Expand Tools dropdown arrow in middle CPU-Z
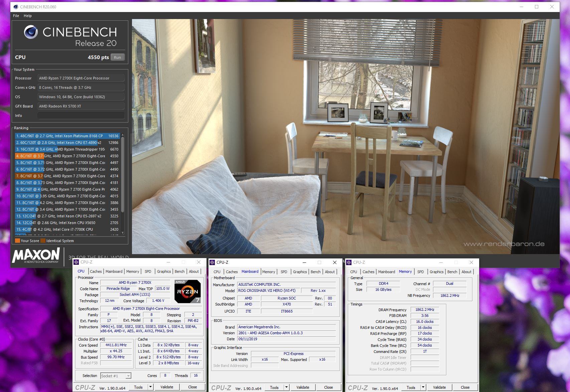Viewport: 570px width, 392px height. [286, 387]
